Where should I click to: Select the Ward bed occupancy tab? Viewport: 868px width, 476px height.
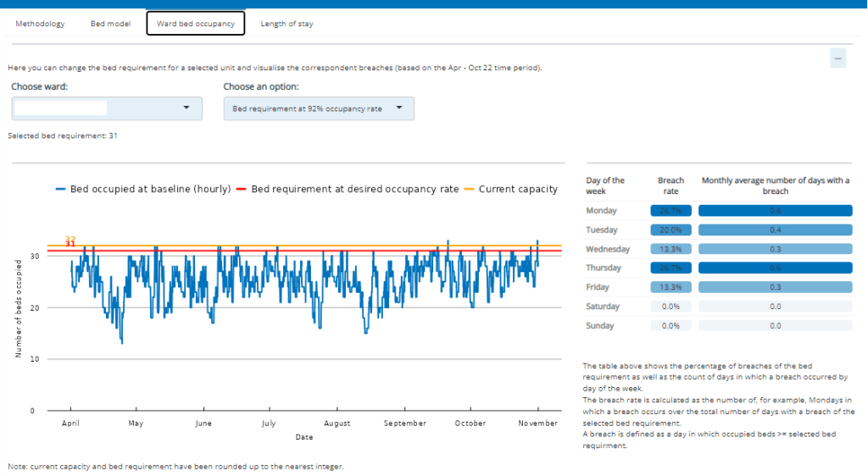[196, 24]
